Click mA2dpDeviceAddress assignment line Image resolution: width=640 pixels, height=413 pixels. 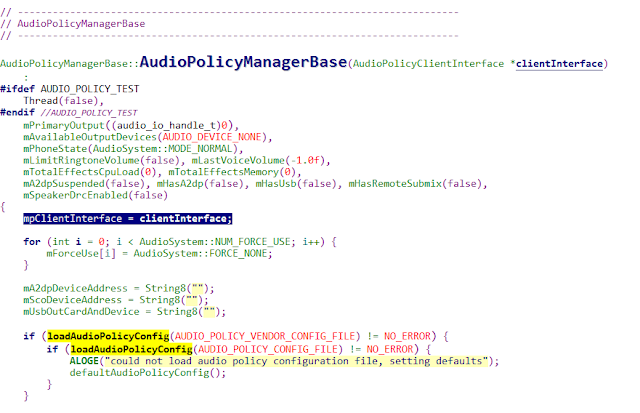(119, 289)
